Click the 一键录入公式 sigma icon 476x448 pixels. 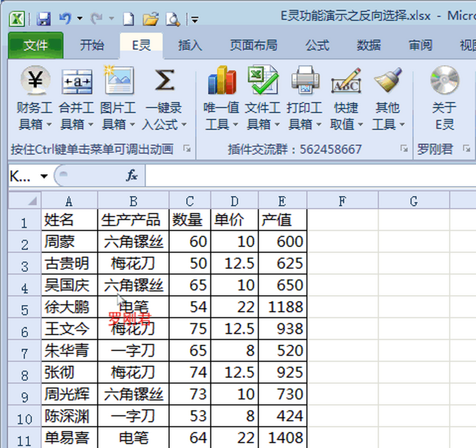[164, 80]
